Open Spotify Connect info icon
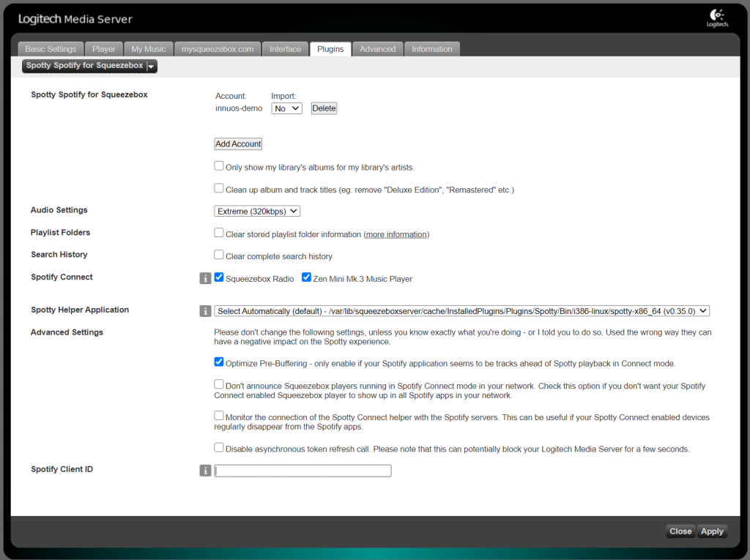 coord(205,278)
